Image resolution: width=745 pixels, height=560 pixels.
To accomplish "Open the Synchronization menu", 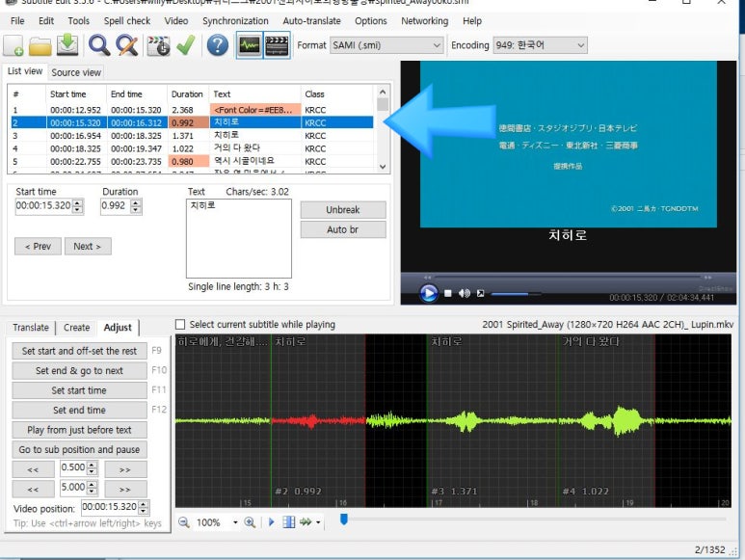I will click(235, 21).
